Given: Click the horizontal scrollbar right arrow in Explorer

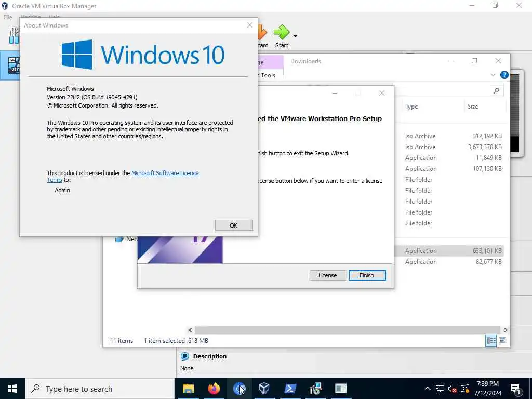Looking at the screenshot, I should (x=506, y=330).
